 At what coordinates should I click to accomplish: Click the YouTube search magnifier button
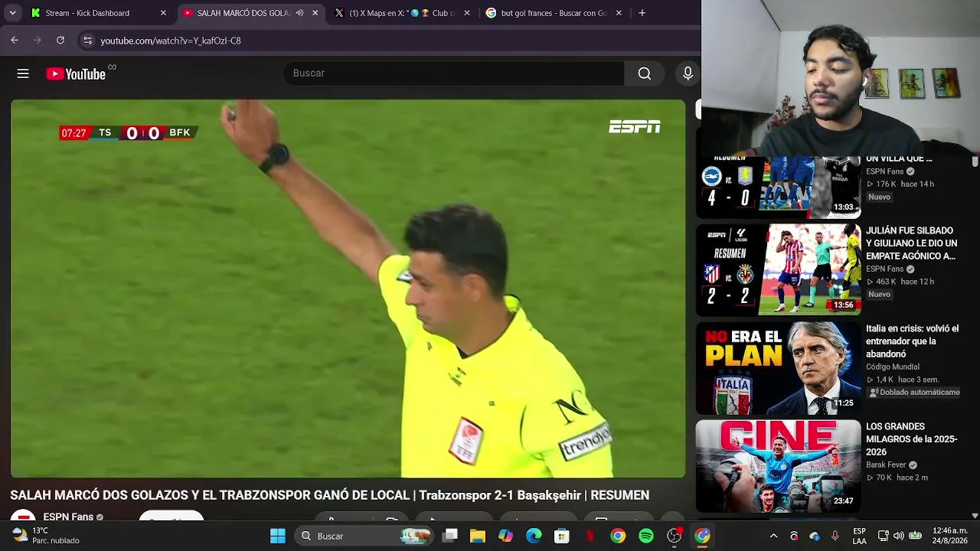645,73
